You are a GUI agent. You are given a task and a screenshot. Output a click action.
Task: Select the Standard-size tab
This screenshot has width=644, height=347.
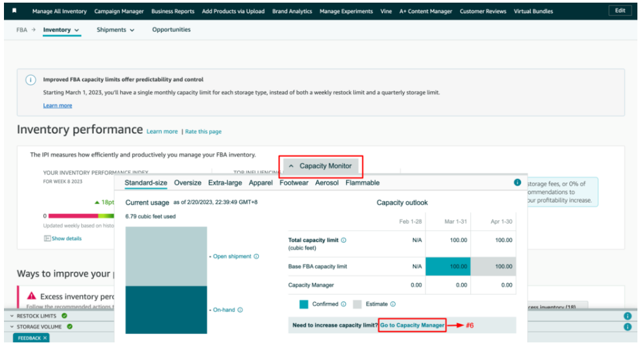pos(146,183)
